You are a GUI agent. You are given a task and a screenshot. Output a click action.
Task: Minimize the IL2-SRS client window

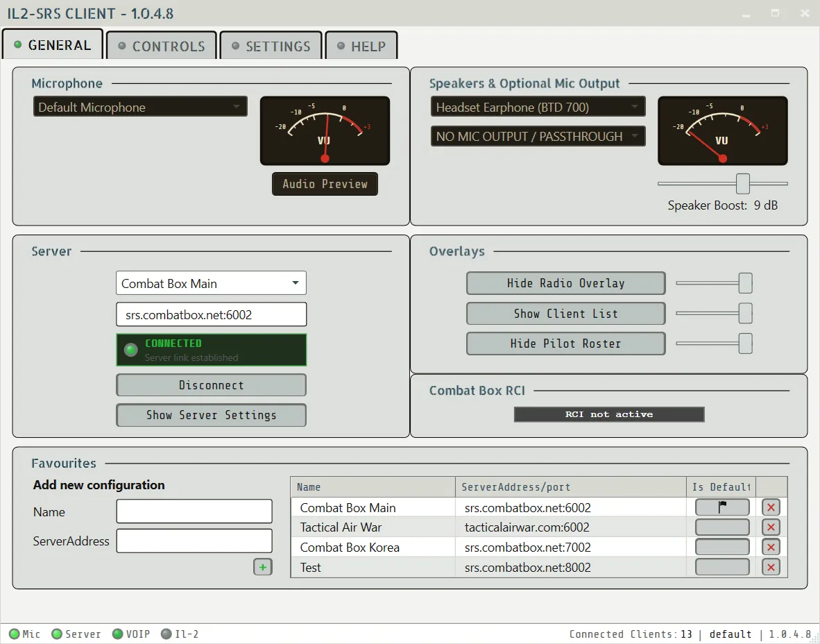click(x=746, y=14)
